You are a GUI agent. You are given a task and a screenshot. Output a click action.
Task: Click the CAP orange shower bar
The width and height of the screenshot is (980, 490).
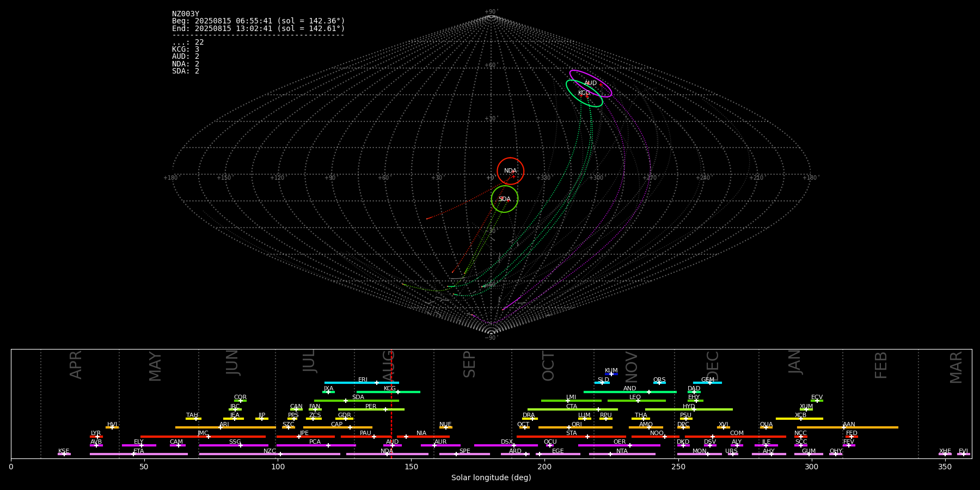pyautogui.click(x=338, y=427)
